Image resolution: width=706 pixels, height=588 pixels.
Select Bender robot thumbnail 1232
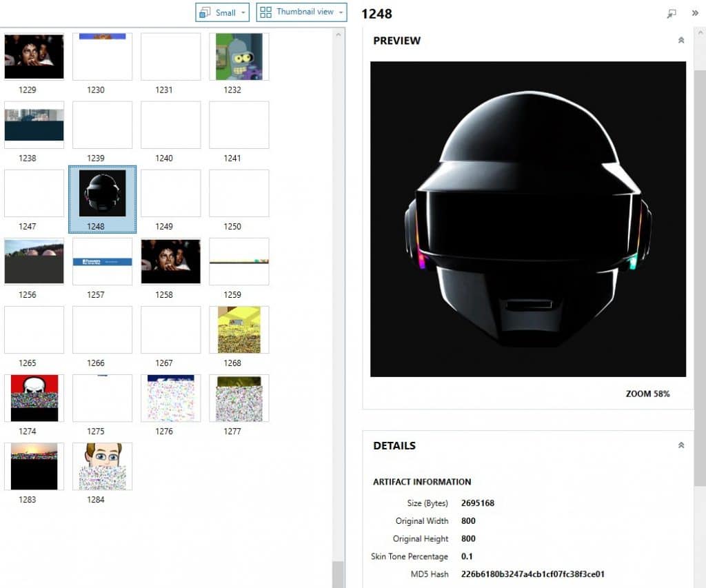pos(239,57)
